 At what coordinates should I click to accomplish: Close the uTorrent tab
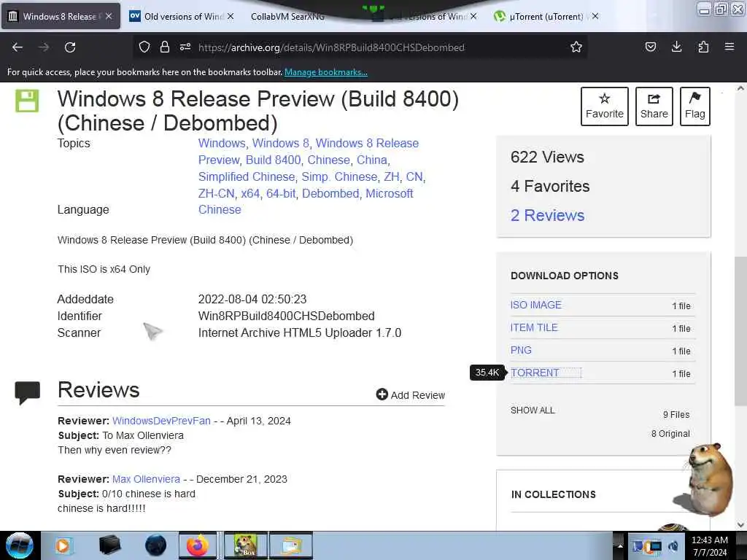(595, 16)
